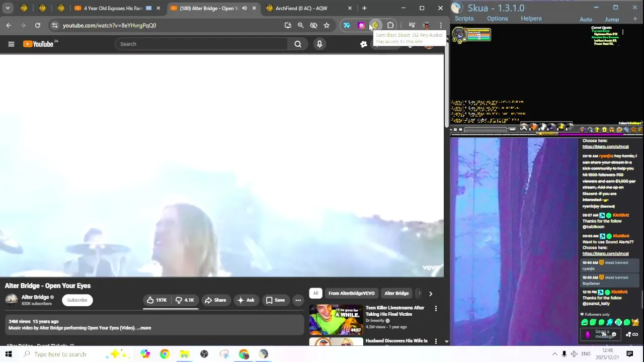Open the emoji picker in chat box
The height and width of the screenshot is (362, 644).
point(614,334)
